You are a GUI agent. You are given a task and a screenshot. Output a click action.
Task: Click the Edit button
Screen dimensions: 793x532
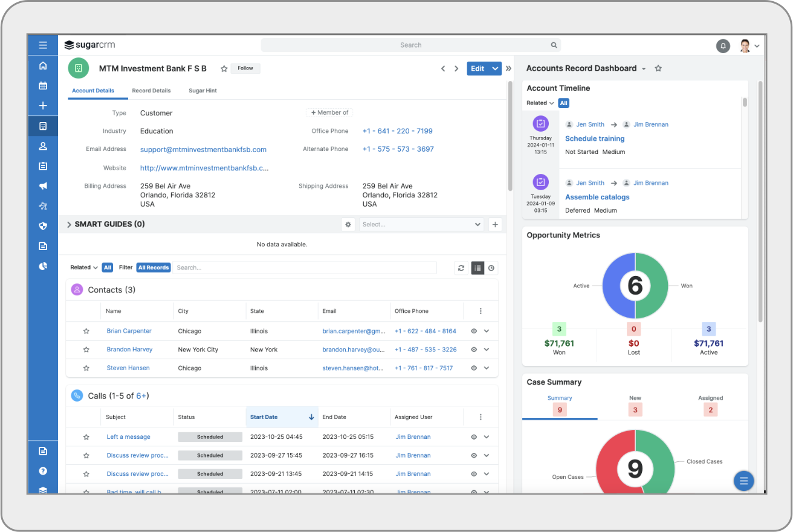(x=477, y=69)
